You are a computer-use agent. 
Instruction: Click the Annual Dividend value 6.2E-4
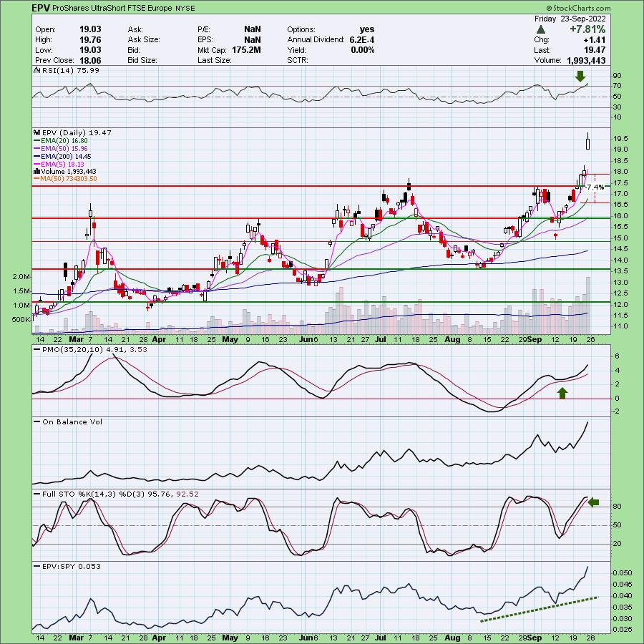click(361, 40)
